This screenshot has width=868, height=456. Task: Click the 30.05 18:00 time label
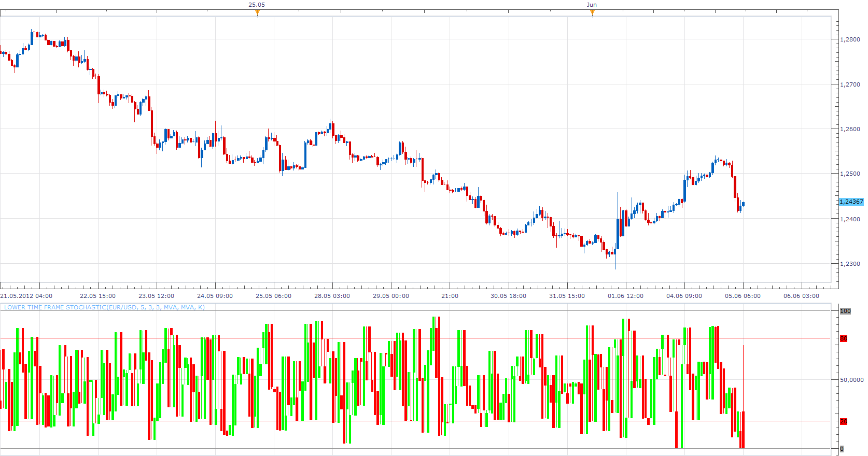[x=508, y=296]
